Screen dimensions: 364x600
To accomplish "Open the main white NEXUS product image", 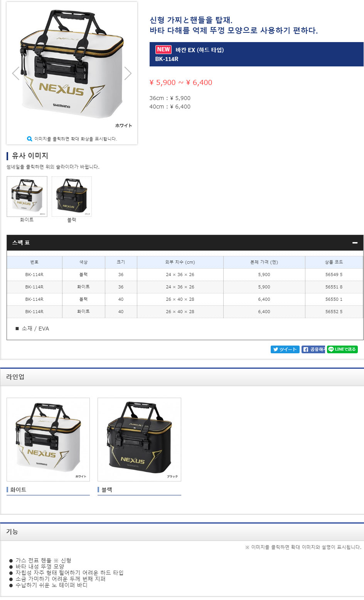I will pyautogui.click(x=72, y=68).
